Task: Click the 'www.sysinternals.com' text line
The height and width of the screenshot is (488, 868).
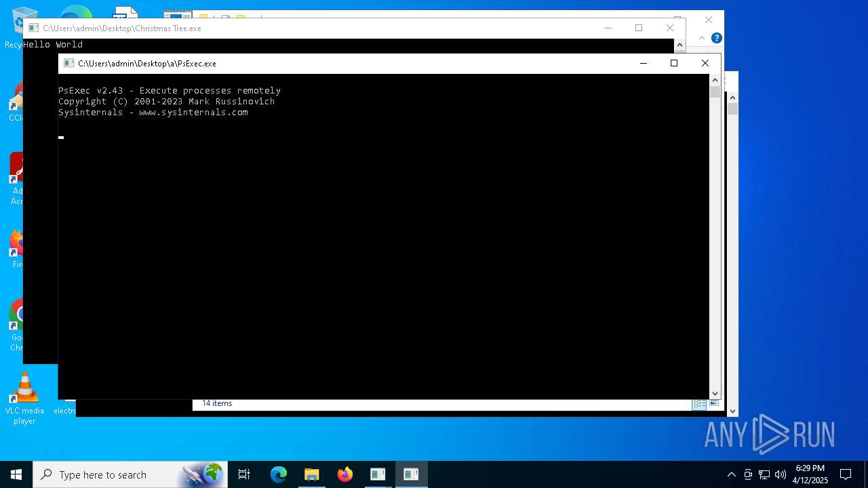Action: 194,113
